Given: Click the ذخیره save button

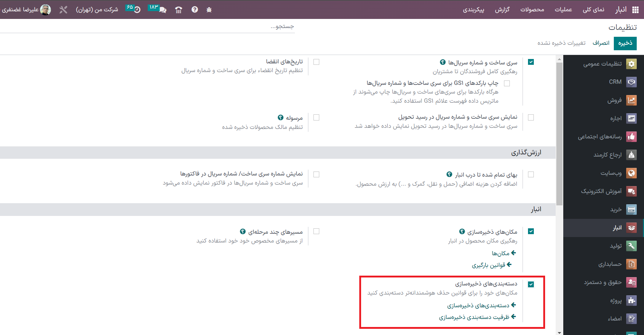Looking at the screenshot, I should [625, 43].
